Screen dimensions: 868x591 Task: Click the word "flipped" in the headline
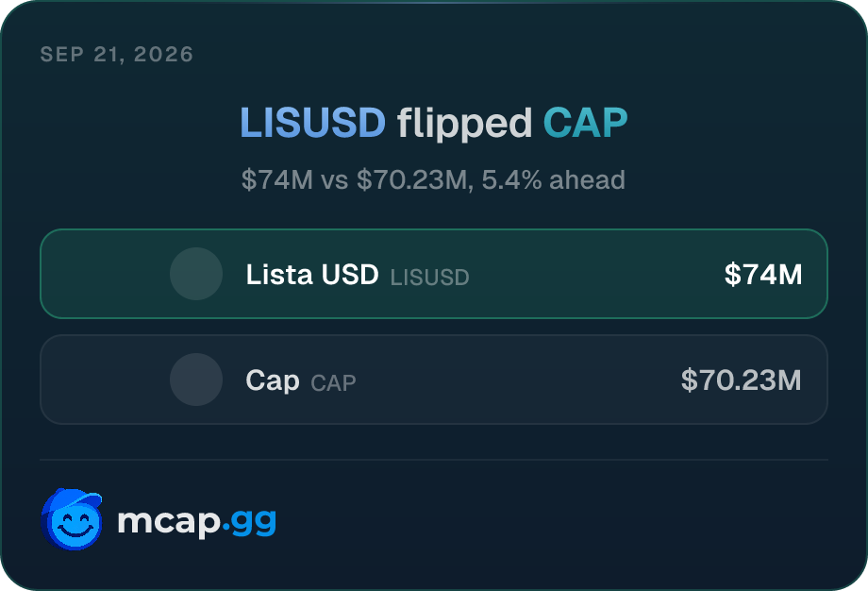point(464,124)
